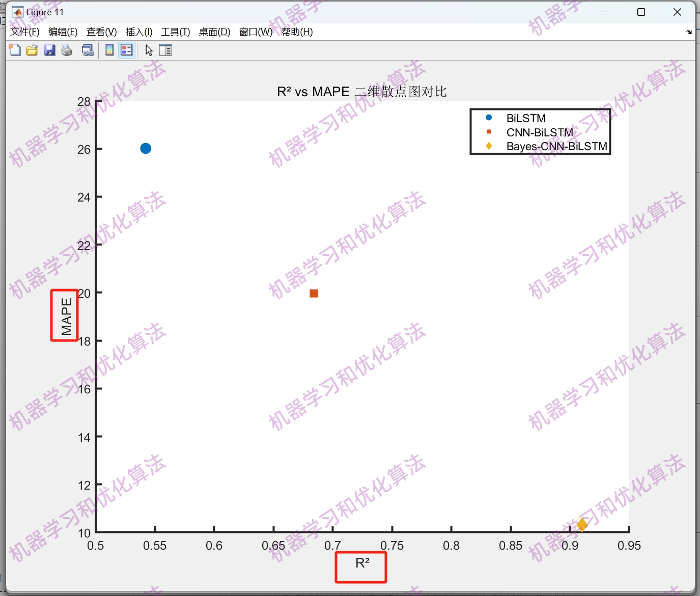Viewport: 700px width, 596px height.
Task: Open the 窗口(W) menu
Action: click(x=255, y=32)
